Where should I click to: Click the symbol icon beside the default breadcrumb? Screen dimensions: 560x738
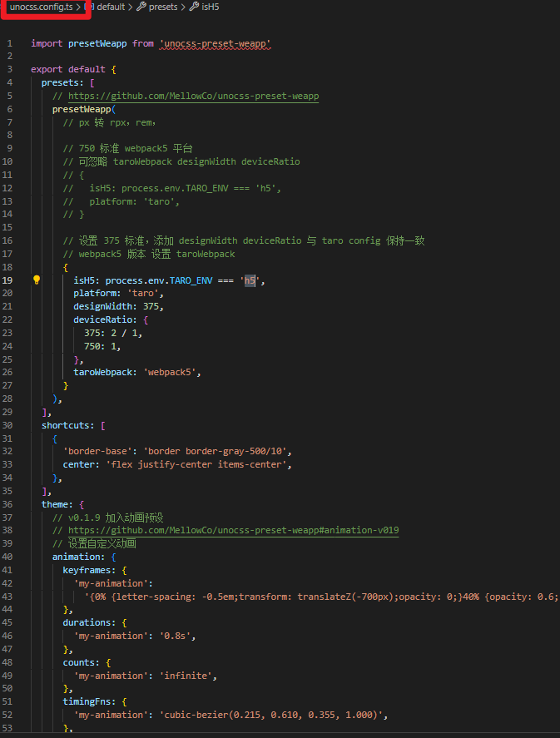tap(89, 7)
